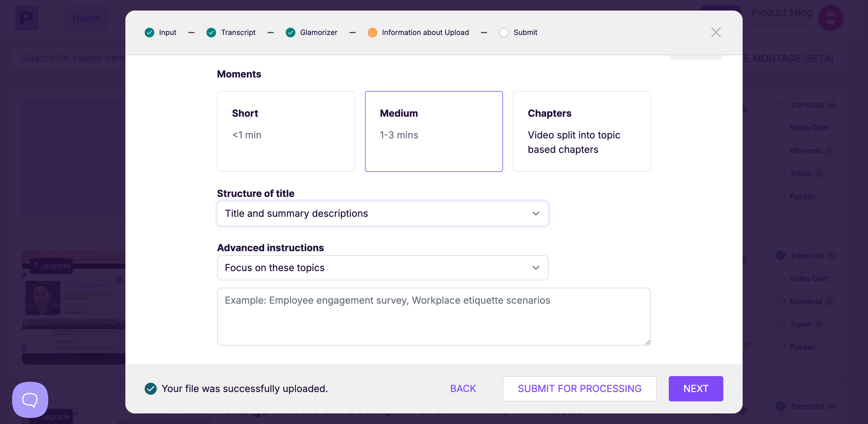Screen dimensions: 868x424
Task: Click the Glamorizer step checkmark icon
Action: 291,32
